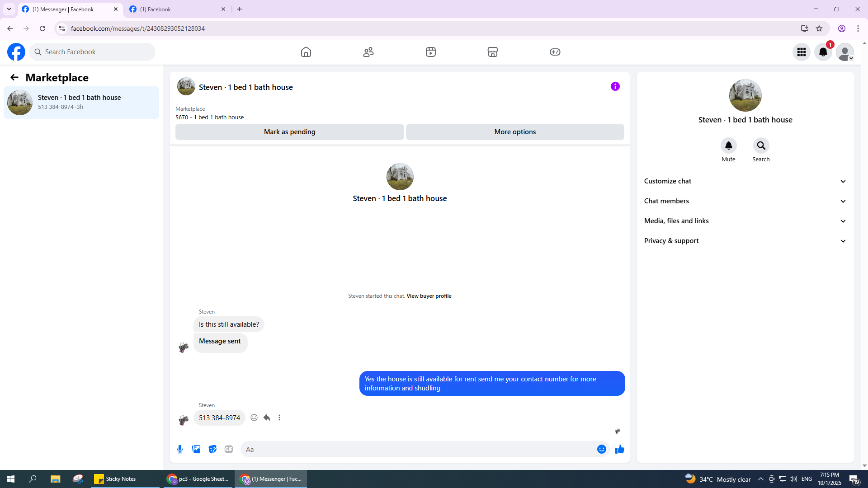
Task: Close the second Facebook tab
Action: click(223, 9)
